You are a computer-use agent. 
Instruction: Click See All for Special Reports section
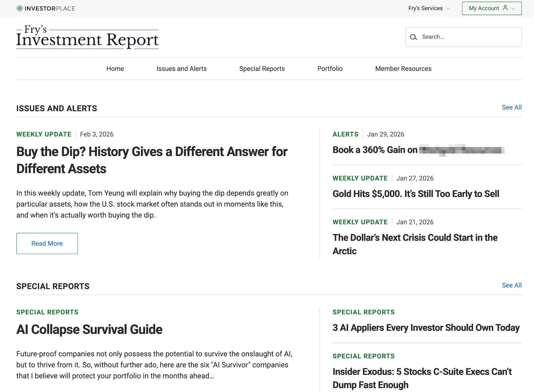(x=511, y=285)
